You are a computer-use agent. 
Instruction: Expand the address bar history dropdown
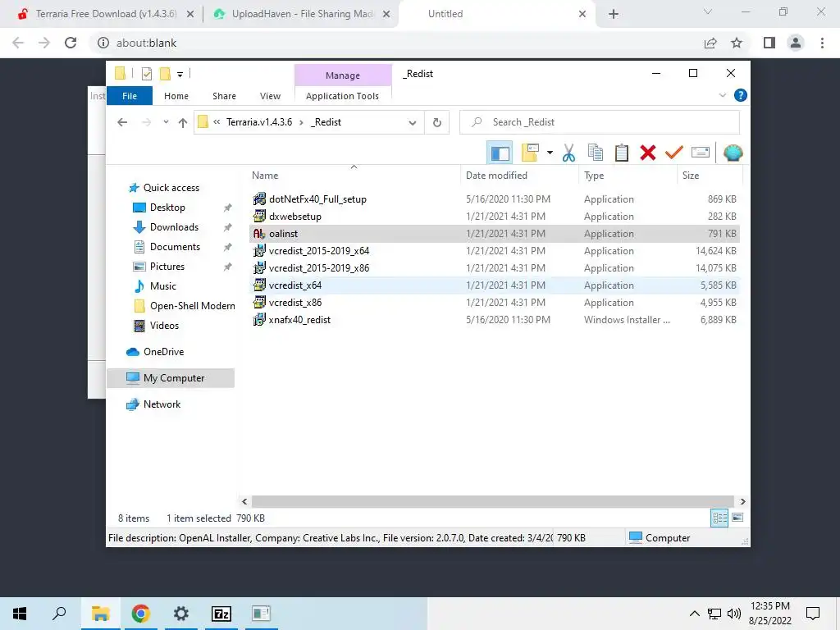tap(413, 123)
